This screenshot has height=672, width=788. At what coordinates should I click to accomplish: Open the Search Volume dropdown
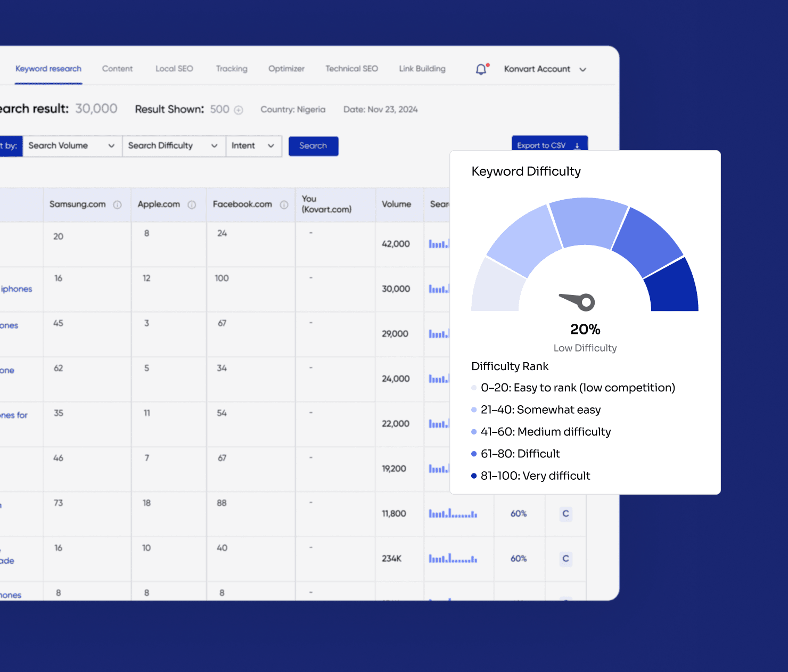pyautogui.click(x=71, y=146)
